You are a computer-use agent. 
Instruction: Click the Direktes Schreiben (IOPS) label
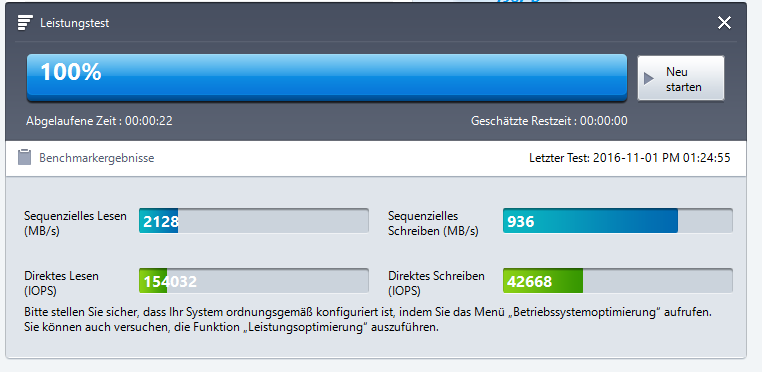436,283
